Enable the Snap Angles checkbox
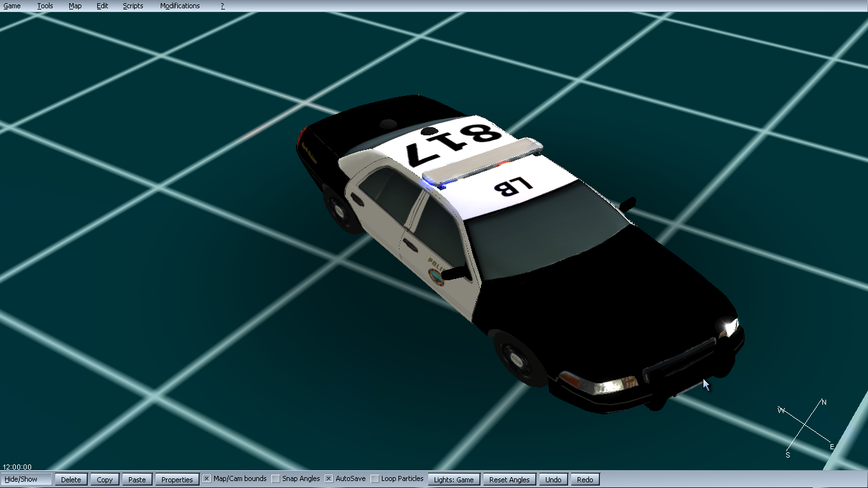The image size is (868, 488). (276, 478)
